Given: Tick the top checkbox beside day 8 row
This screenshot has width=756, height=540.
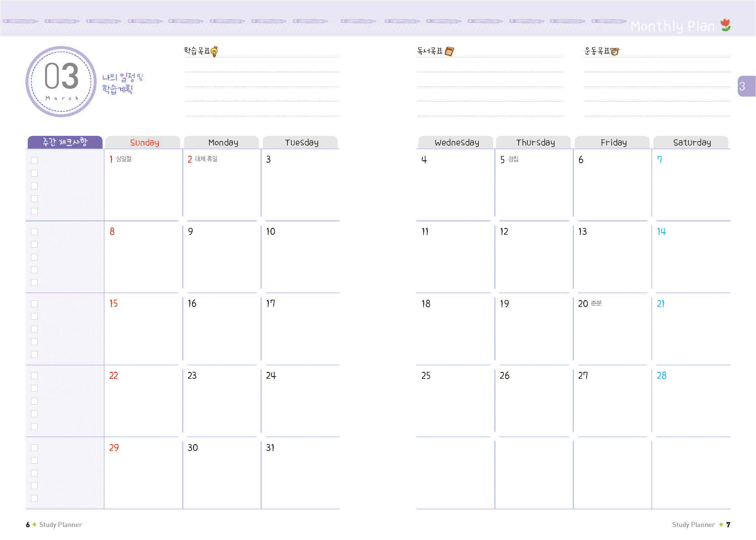Looking at the screenshot, I should click(34, 232).
